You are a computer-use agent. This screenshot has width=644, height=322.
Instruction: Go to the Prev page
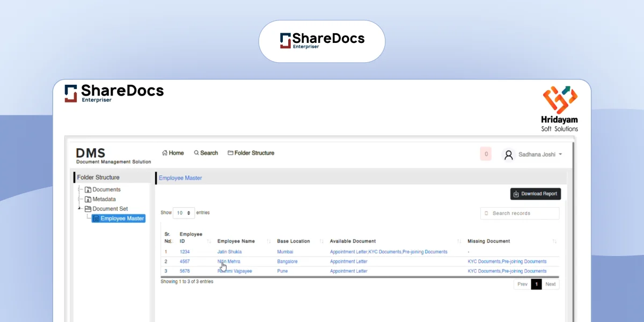point(522,284)
